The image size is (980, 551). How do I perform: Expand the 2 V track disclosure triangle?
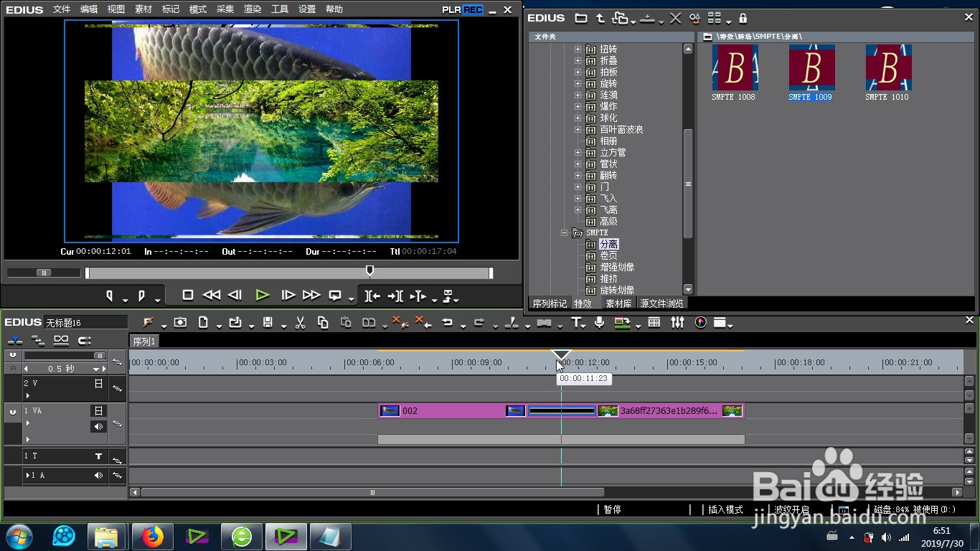click(28, 395)
